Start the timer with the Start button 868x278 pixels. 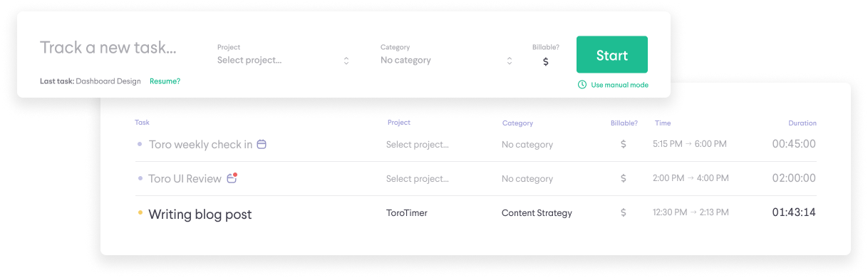coord(612,55)
